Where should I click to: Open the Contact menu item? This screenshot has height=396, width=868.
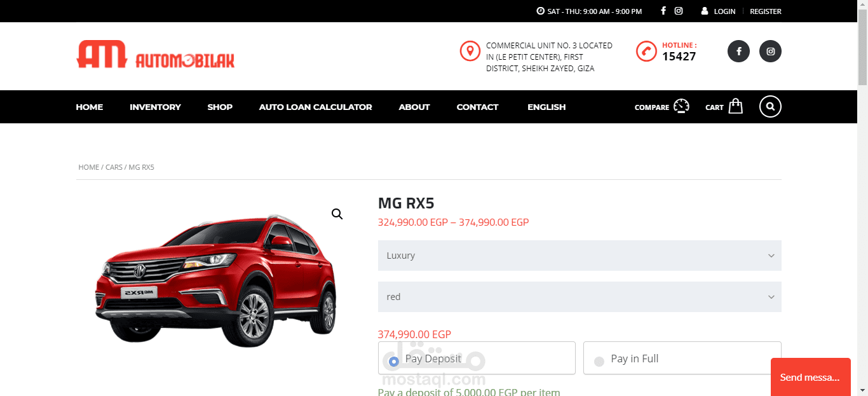[x=477, y=107]
